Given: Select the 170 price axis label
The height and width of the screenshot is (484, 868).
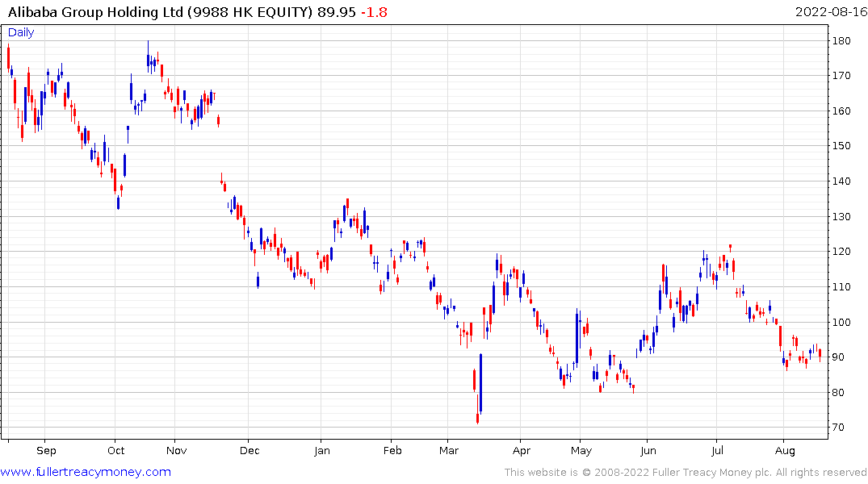Looking at the screenshot, I should coord(841,76).
